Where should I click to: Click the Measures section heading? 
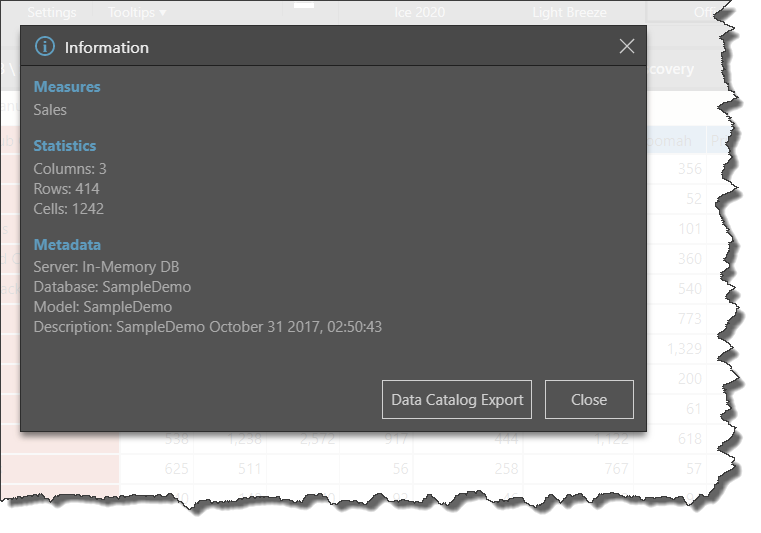tap(67, 87)
